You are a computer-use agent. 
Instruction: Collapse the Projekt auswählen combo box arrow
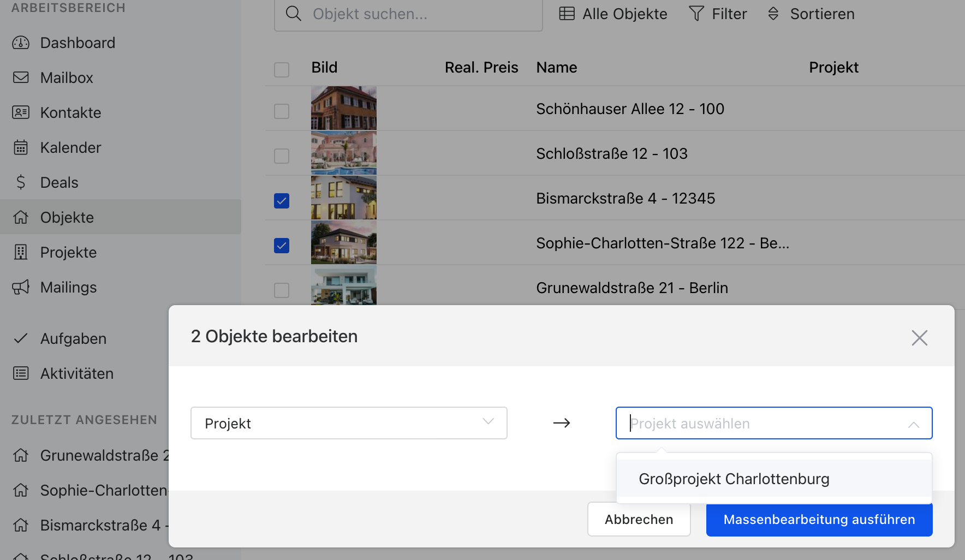tap(913, 424)
